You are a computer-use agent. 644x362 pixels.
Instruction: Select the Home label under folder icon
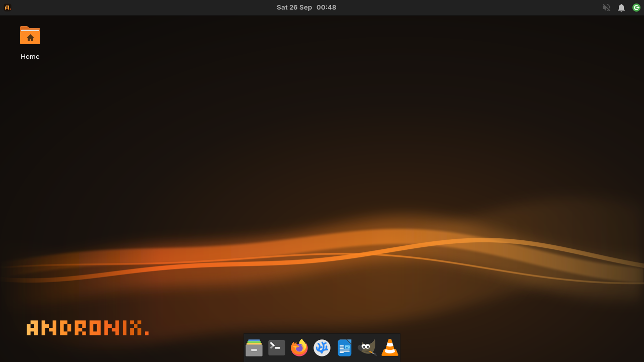pyautogui.click(x=30, y=57)
